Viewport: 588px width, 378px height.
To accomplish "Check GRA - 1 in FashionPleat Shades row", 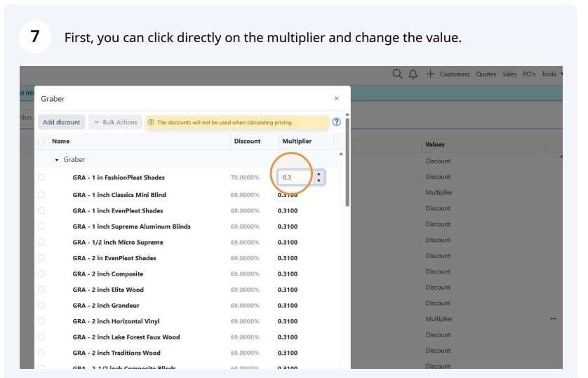I will pyautogui.click(x=41, y=177).
